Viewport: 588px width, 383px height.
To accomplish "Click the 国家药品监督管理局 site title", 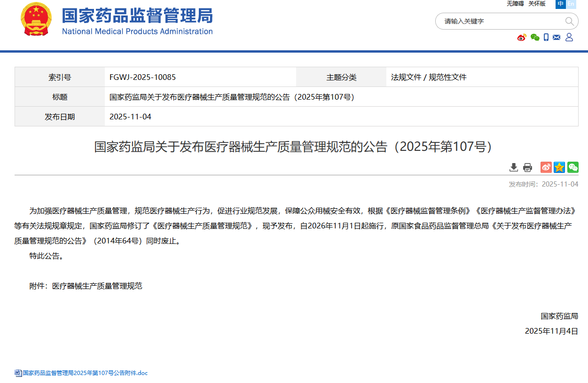I will coord(137,16).
